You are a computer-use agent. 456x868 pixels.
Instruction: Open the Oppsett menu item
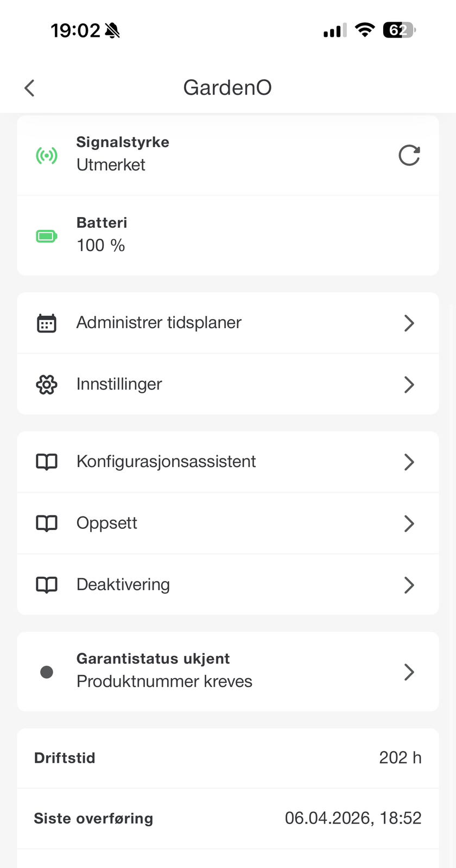(107, 524)
